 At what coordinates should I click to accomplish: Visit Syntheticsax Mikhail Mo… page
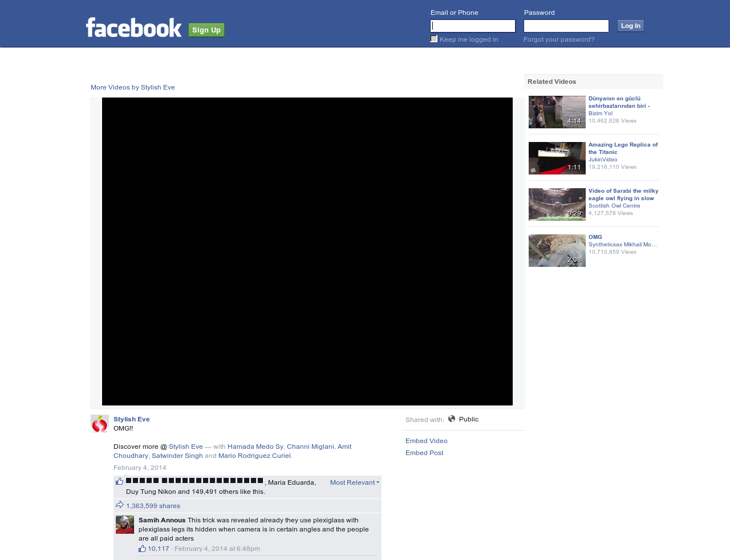[623, 245]
